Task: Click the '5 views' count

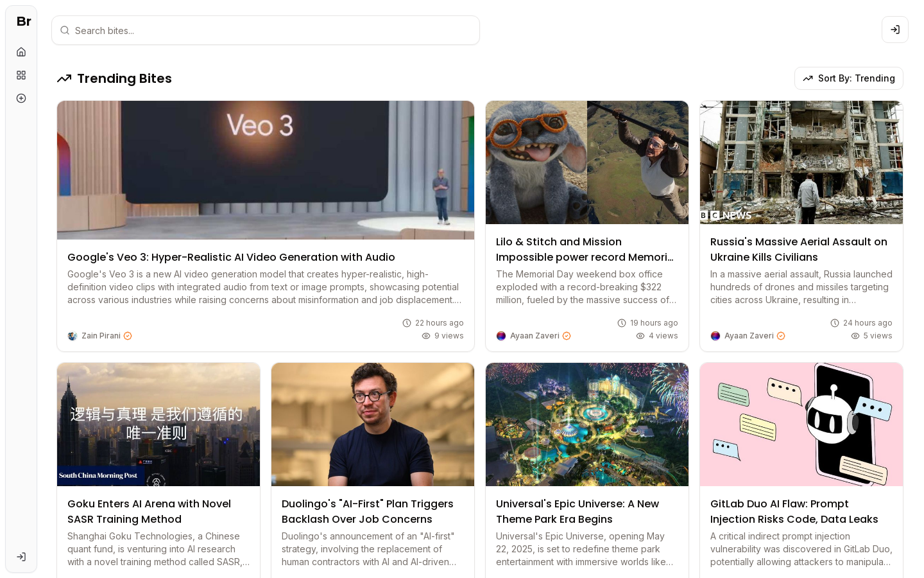Action: click(878, 336)
